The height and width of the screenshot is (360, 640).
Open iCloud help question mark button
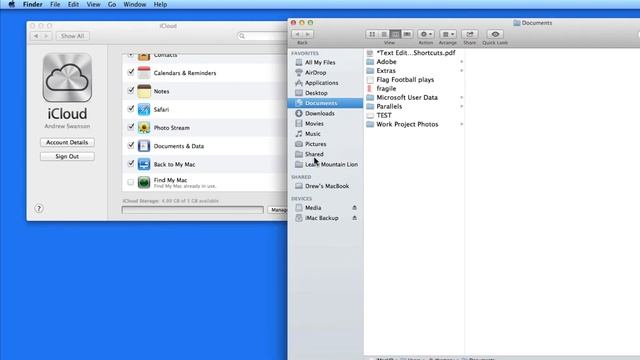click(x=39, y=209)
